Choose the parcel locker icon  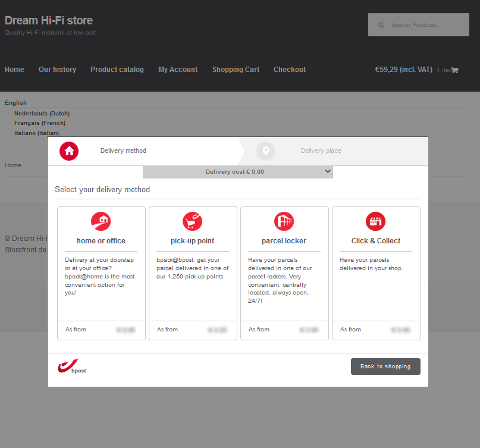tap(284, 221)
